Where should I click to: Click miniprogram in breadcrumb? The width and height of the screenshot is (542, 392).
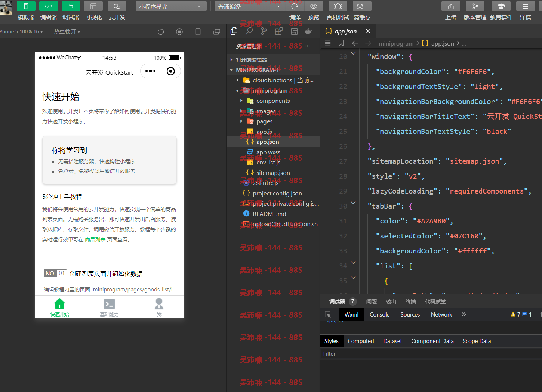396,44
